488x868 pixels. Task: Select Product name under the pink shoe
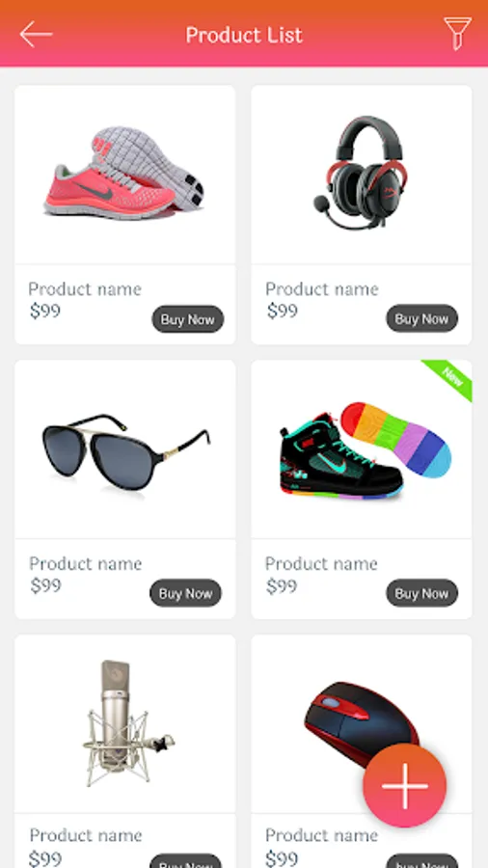click(85, 289)
